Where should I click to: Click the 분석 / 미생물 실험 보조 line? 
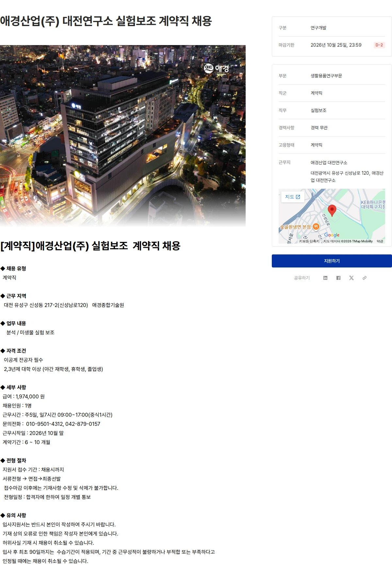pos(30,332)
